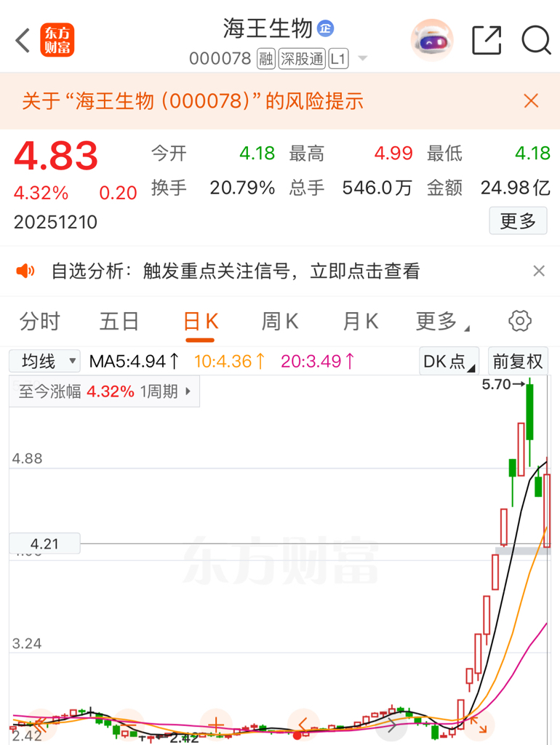
Task: Tap the stock code 000078
Action: [220, 59]
